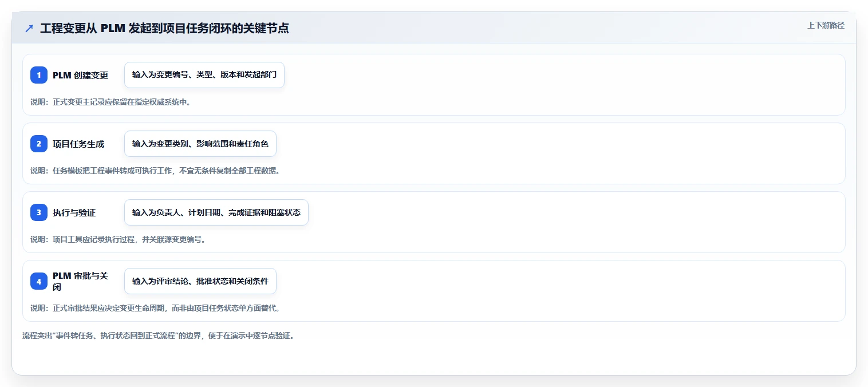Click the 项目任务生成 step title
Viewport: 868px width, 387px height.
coord(78,144)
